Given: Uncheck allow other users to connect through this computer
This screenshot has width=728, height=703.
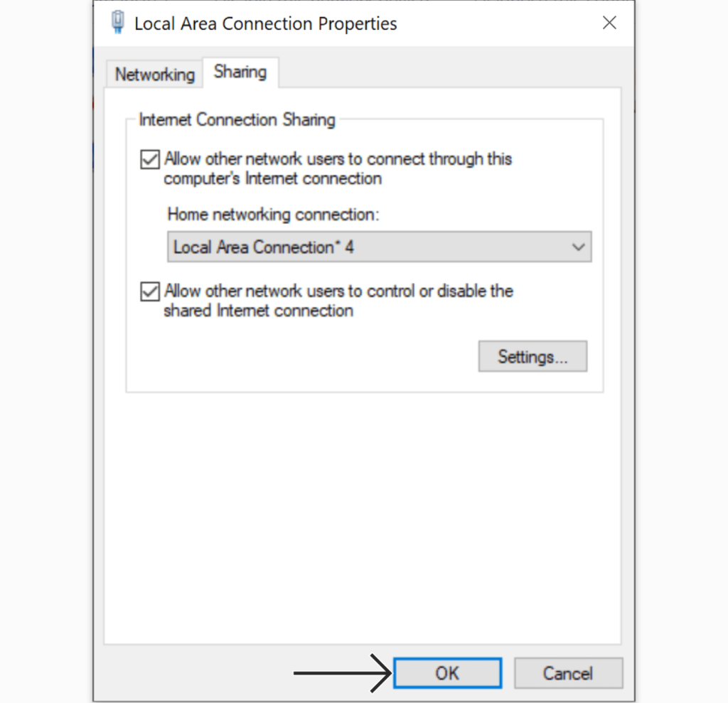Looking at the screenshot, I should [149, 159].
